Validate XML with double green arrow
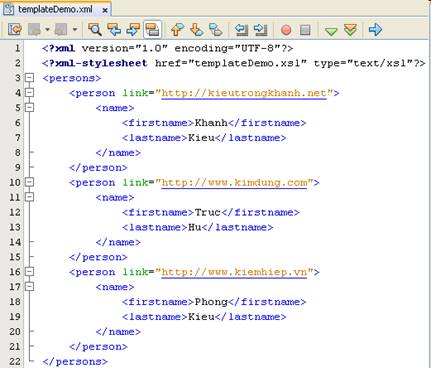Screen dimensions: 431x368 350,30
